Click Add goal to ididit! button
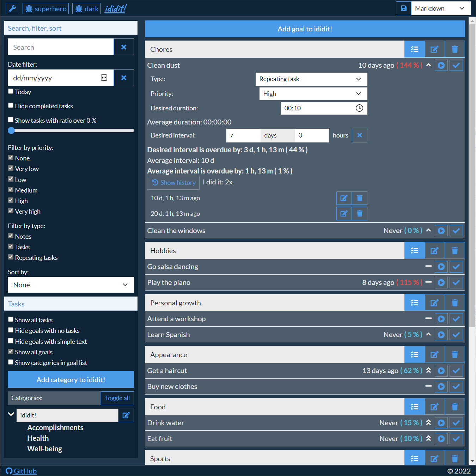 (x=305, y=29)
